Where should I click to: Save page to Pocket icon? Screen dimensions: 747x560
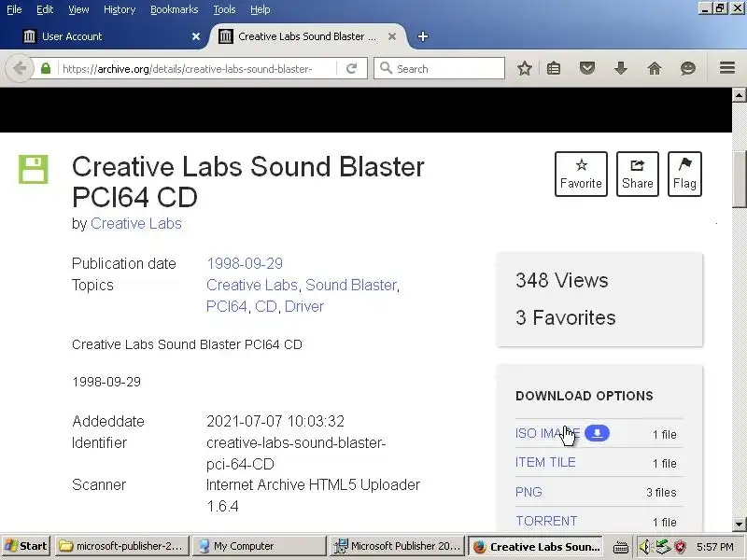[587, 68]
